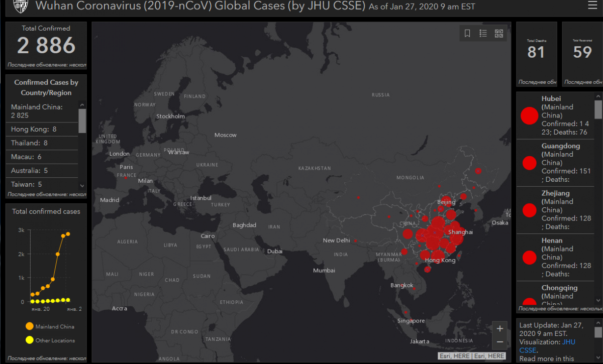Click the red circle beside Hubei
603x364 pixels.
click(529, 116)
